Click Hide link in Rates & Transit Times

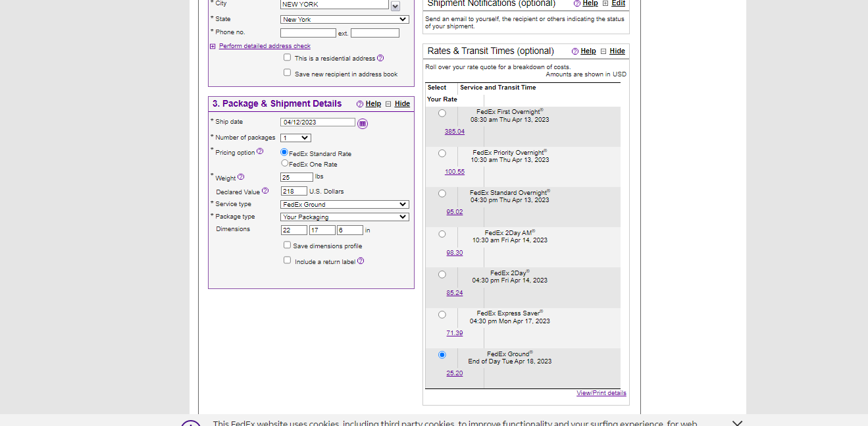(x=617, y=51)
